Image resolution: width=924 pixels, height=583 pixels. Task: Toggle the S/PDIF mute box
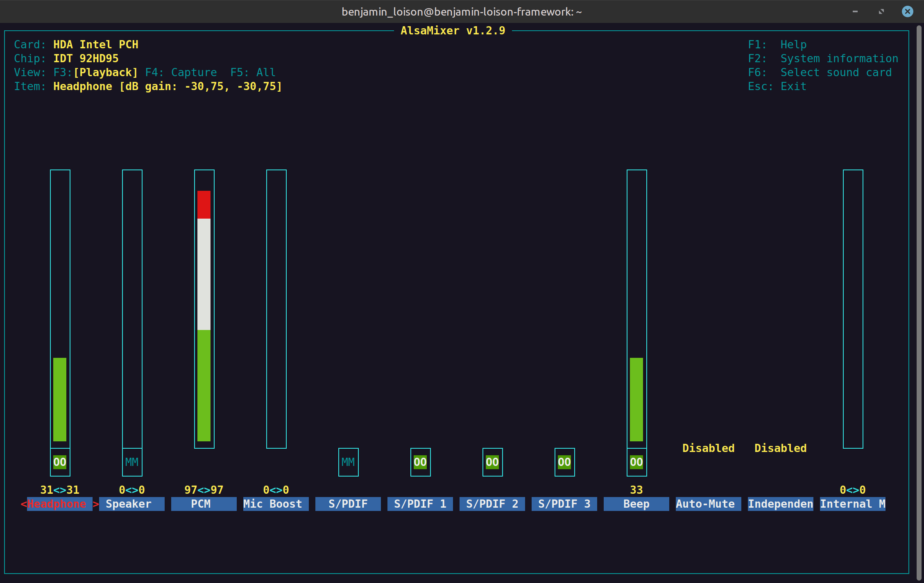click(348, 462)
